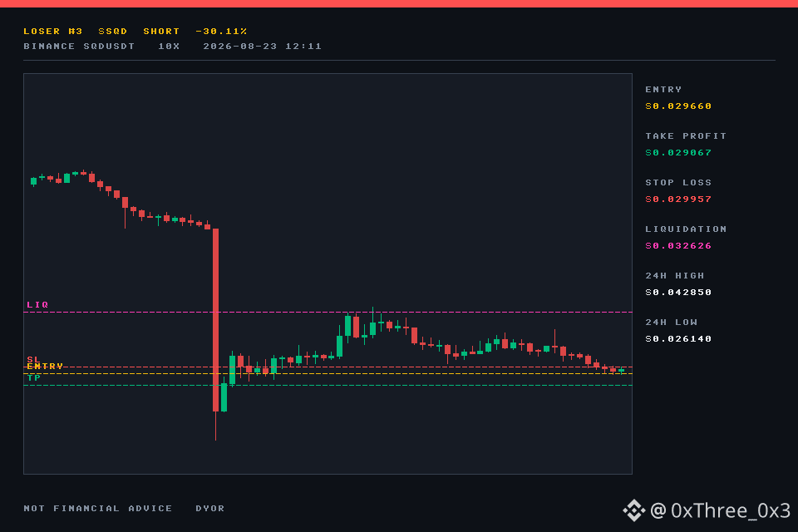Click the ENTRY label in side panel
798x532 pixels.
pos(663,90)
